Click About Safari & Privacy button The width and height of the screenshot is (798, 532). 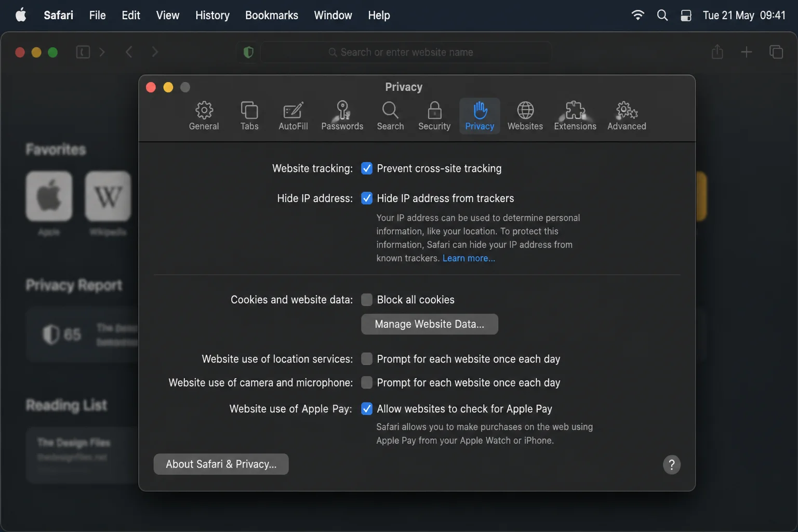pyautogui.click(x=221, y=464)
